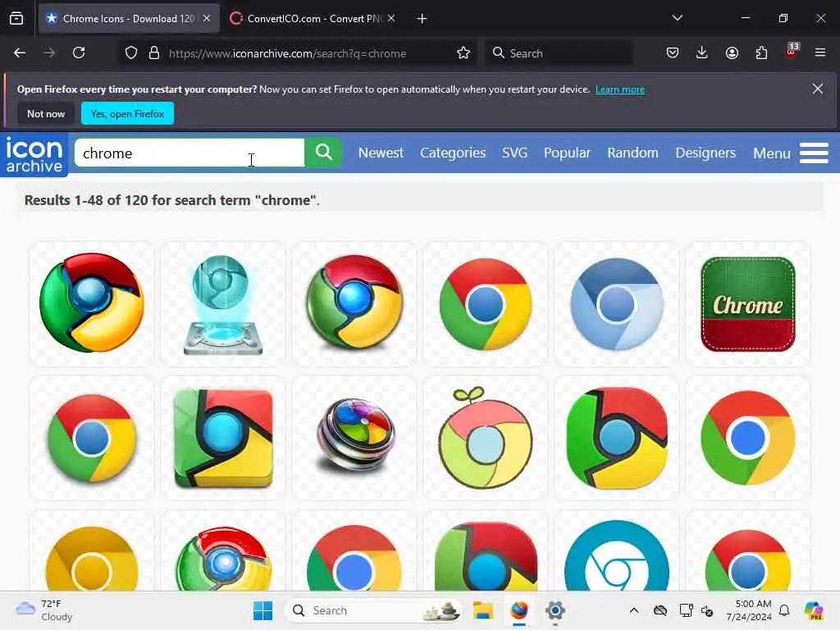Open the Windows Start menu
The image size is (840, 630).
(262, 610)
